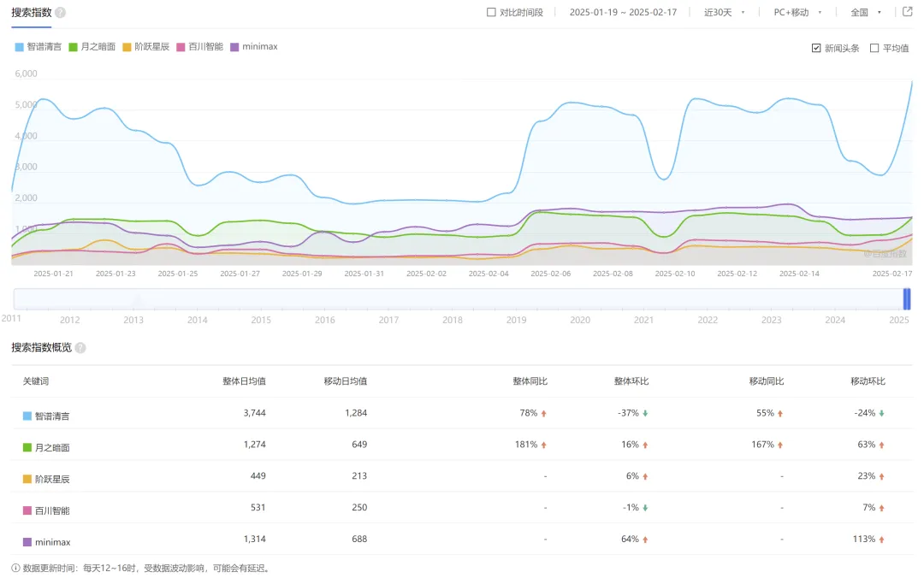Click the help icon beside 搜索指数 title

coord(60,13)
